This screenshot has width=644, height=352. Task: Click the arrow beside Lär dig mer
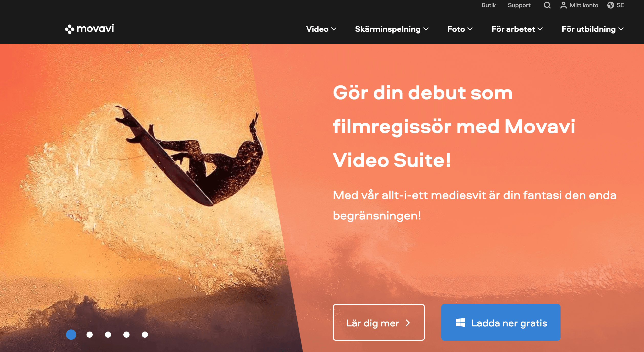(x=408, y=323)
